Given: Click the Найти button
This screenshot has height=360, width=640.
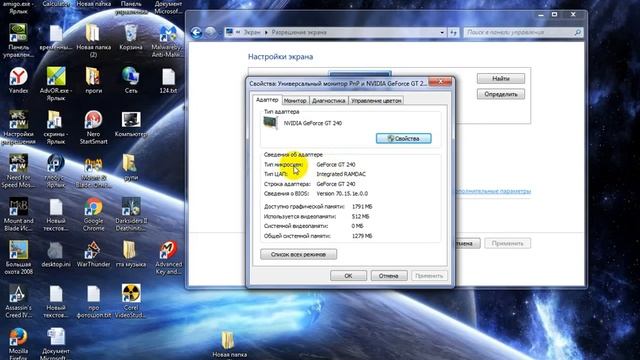Looking at the screenshot, I should (x=501, y=78).
